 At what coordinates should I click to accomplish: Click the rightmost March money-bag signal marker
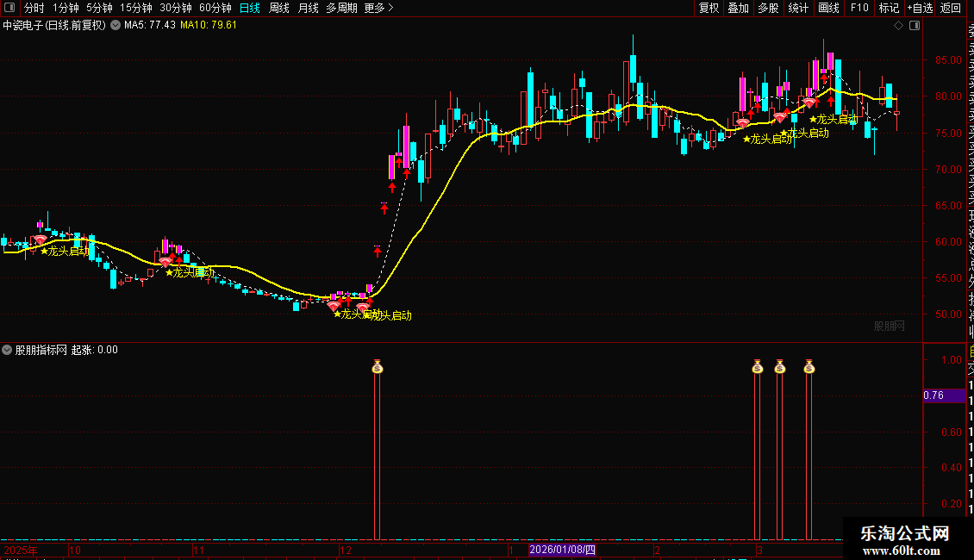pos(809,367)
